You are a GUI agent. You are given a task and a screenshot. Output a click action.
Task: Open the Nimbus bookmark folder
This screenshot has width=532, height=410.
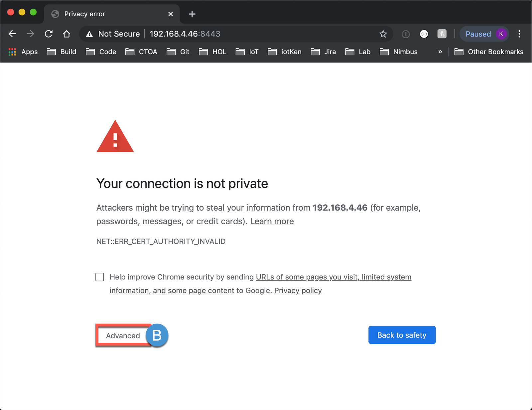[399, 52]
